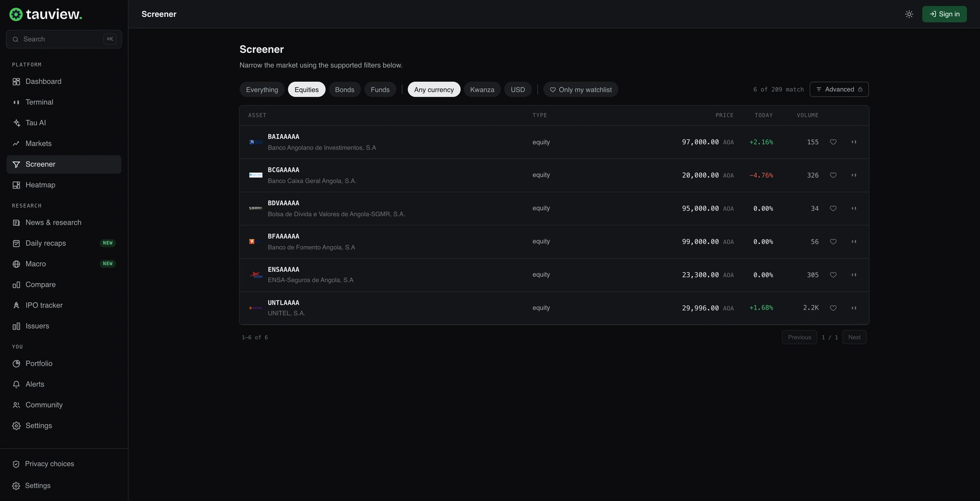Click the heart icon on BDVAAAAA row
Image resolution: width=980 pixels, height=501 pixels.
[x=833, y=209]
